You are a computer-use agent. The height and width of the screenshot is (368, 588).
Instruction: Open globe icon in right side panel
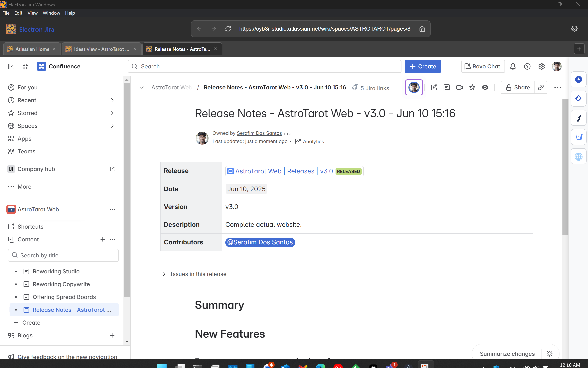click(579, 156)
